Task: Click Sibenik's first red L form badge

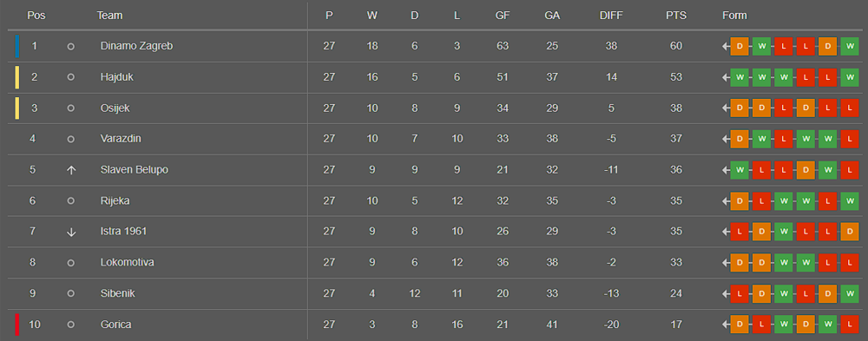Action: tap(739, 294)
